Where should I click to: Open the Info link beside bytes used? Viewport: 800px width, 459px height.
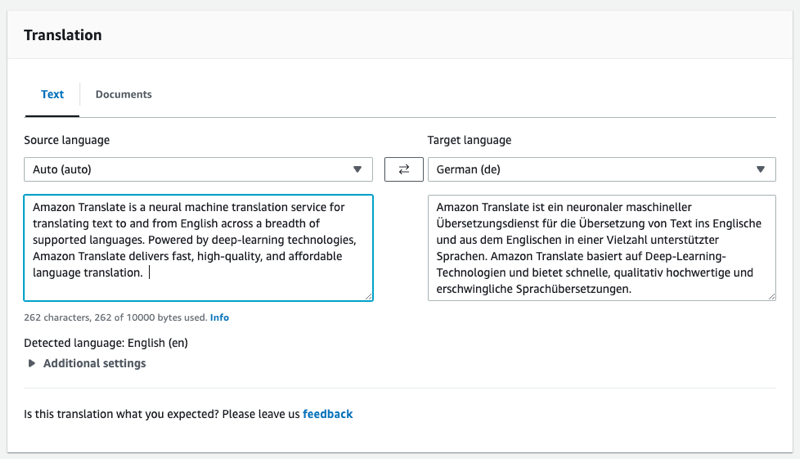pos(219,318)
